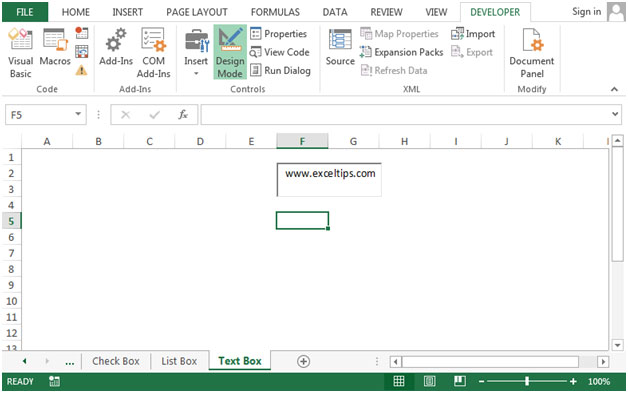Viewport: 628px width, 393px height.
Task: Open the Document Panel
Action: pos(531,53)
